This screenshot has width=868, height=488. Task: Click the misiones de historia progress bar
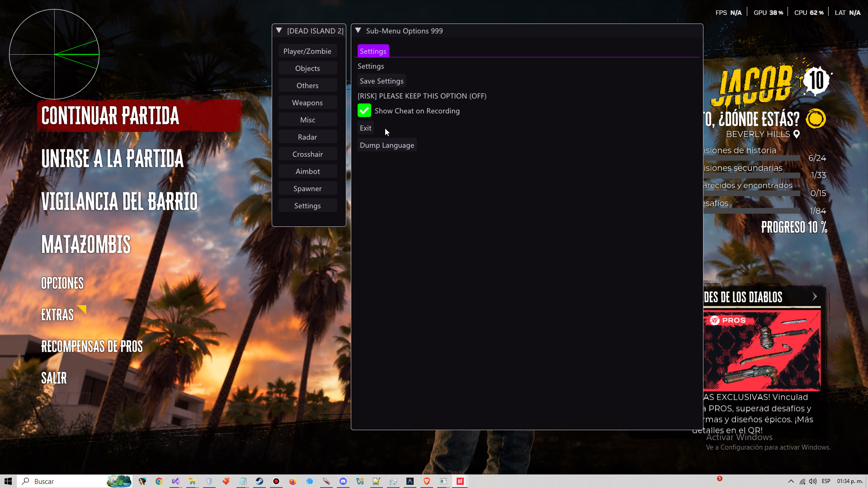tap(750, 158)
